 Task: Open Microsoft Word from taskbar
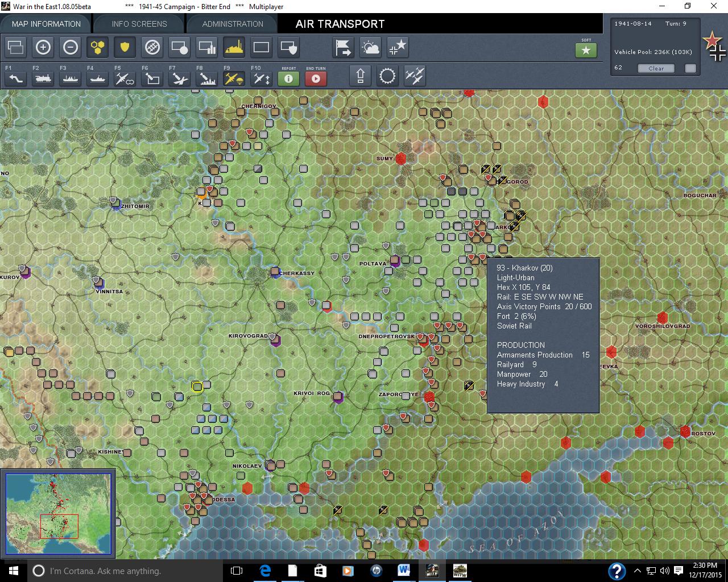click(404, 571)
